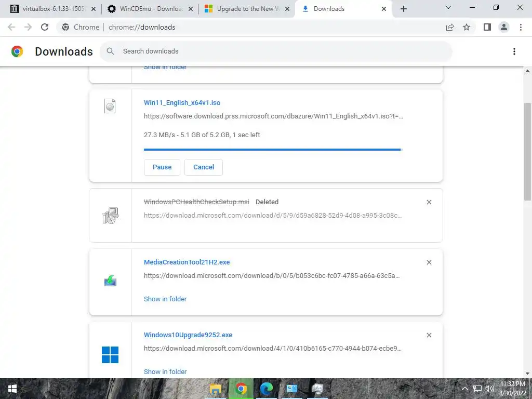Image resolution: width=532 pixels, height=399 pixels.
Task: Go back using the browser back arrow
Action: tap(11, 27)
